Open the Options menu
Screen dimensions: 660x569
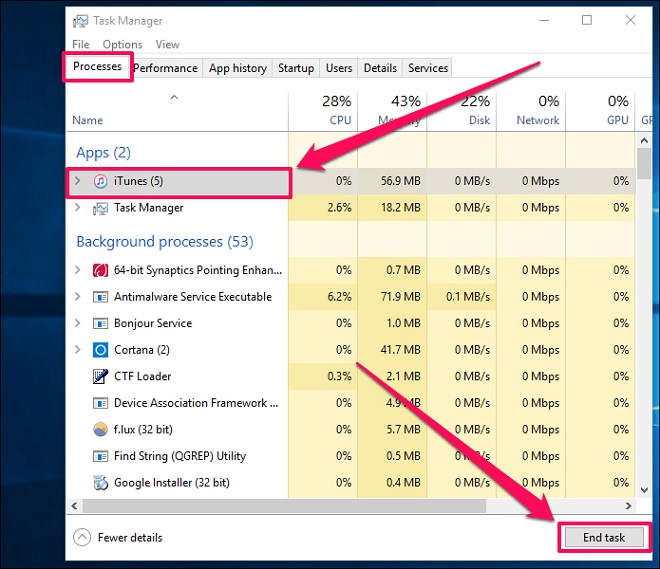click(122, 44)
